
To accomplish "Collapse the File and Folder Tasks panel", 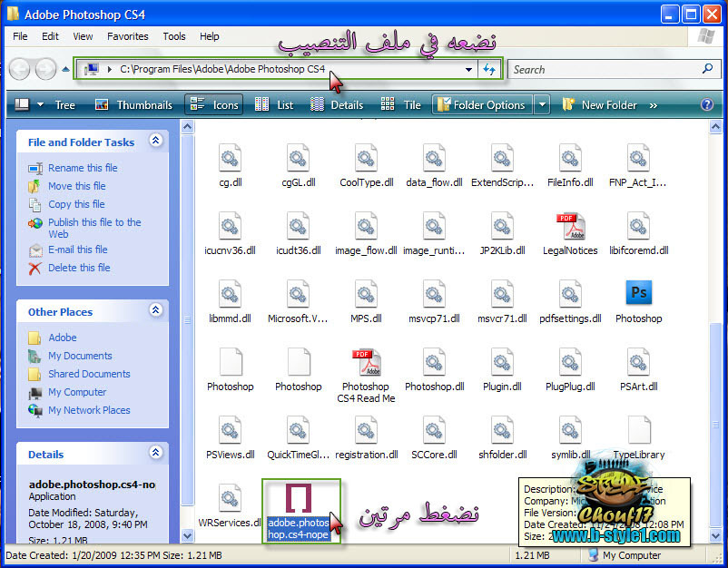I will [x=156, y=140].
